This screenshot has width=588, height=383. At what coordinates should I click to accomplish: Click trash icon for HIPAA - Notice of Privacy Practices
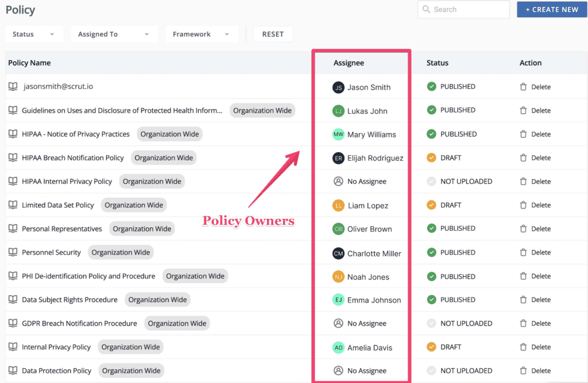(x=523, y=134)
